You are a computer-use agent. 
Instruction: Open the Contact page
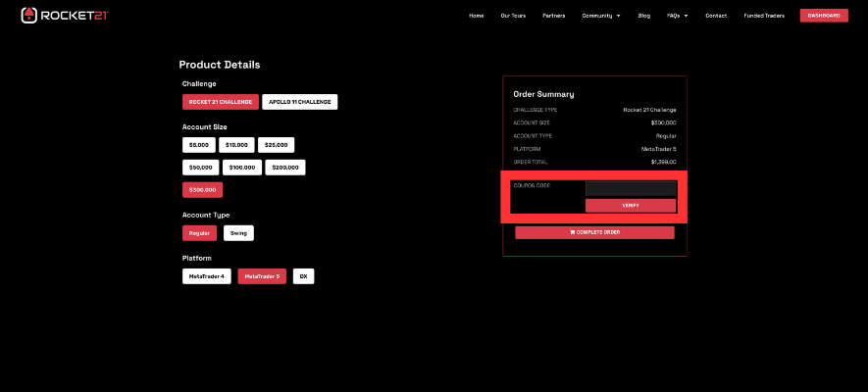click(716, 16)
